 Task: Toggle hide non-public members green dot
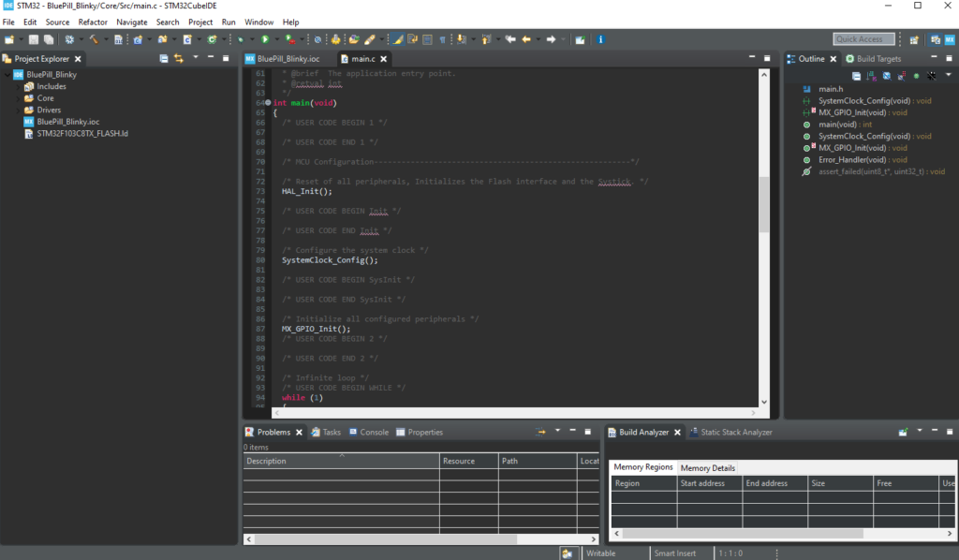tap(916, 77)
